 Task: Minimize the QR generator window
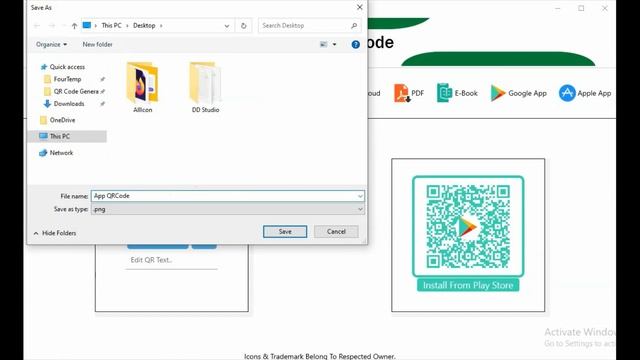click(558, 8)
